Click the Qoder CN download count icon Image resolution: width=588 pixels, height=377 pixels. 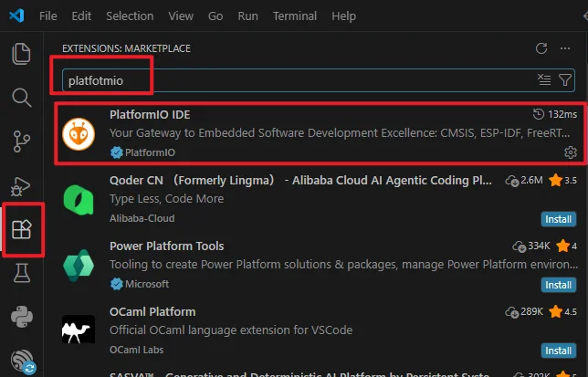pyautogui.click(x=512, y=181)
